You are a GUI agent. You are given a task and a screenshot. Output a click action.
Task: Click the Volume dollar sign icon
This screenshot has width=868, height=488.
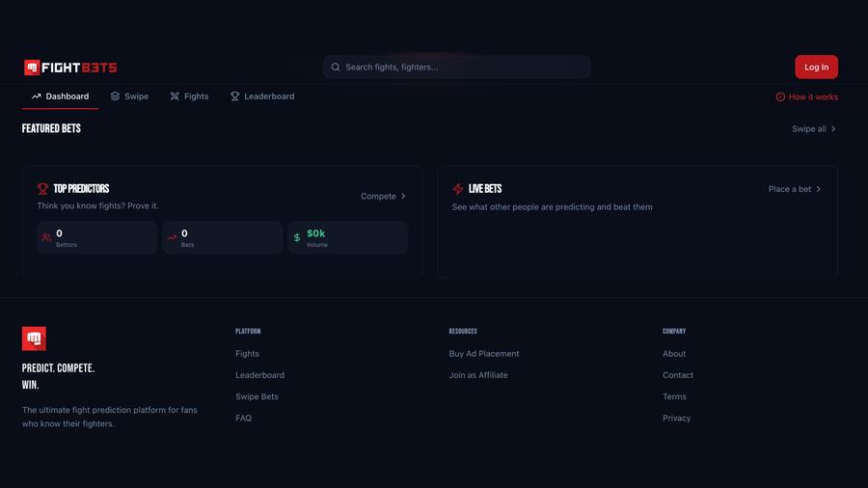[297, 237]
